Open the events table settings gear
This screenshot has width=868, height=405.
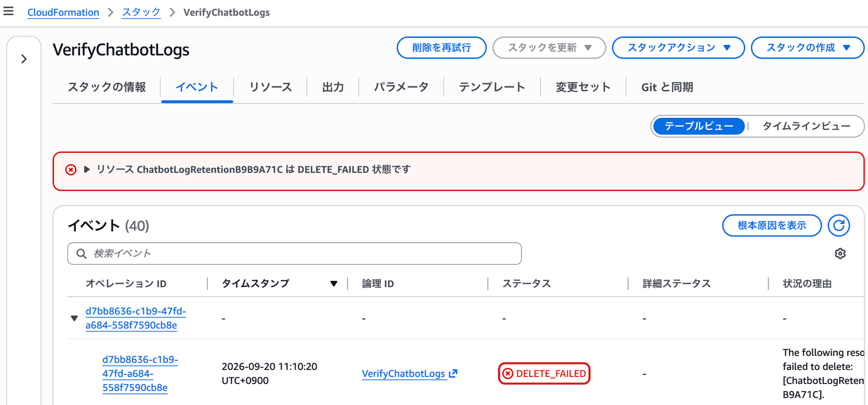(x=840, y=253)
